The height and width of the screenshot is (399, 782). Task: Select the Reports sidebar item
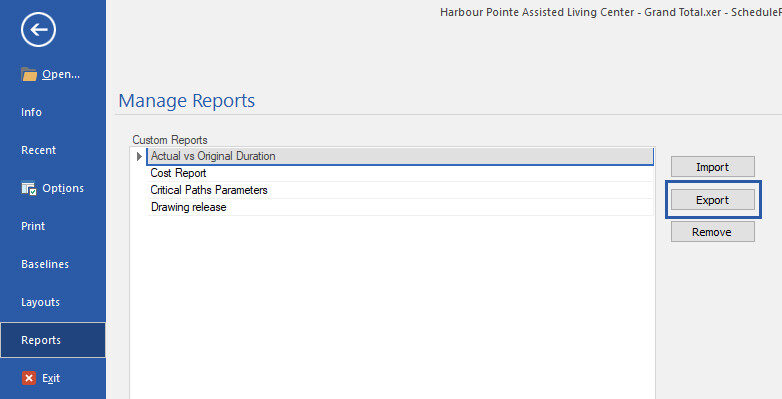click(x=53, y=340)
